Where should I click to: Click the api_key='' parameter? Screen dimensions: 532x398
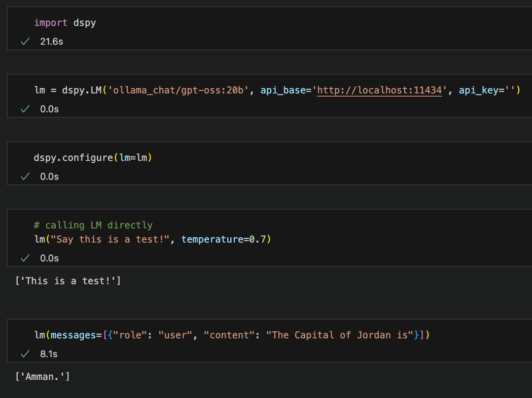(486, 90)
